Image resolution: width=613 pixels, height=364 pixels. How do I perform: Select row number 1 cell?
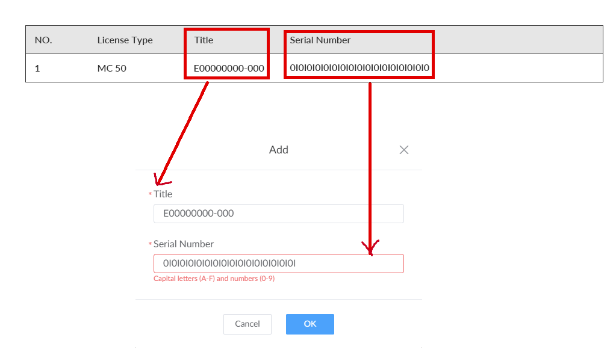click(37, 68)
